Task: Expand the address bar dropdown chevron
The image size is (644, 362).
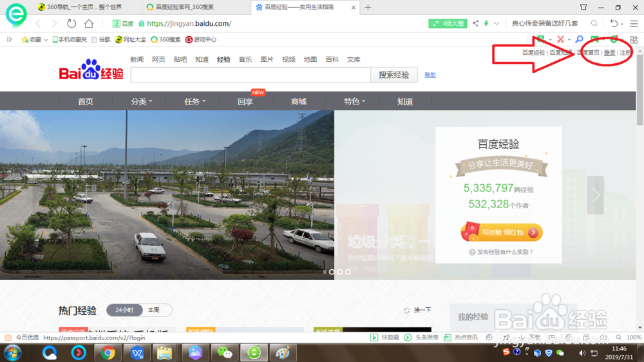Action: 497,23
